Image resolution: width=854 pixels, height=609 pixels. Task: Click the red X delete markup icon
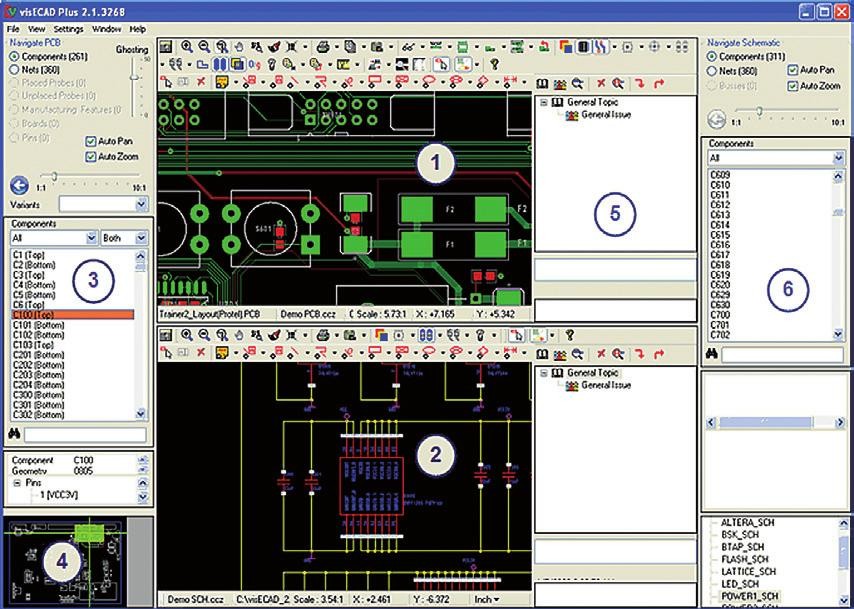[x=601, y=82]
